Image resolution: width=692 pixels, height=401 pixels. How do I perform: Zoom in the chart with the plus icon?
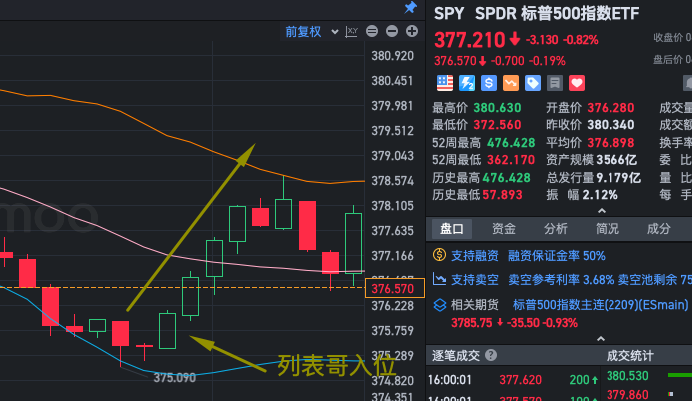412,31
